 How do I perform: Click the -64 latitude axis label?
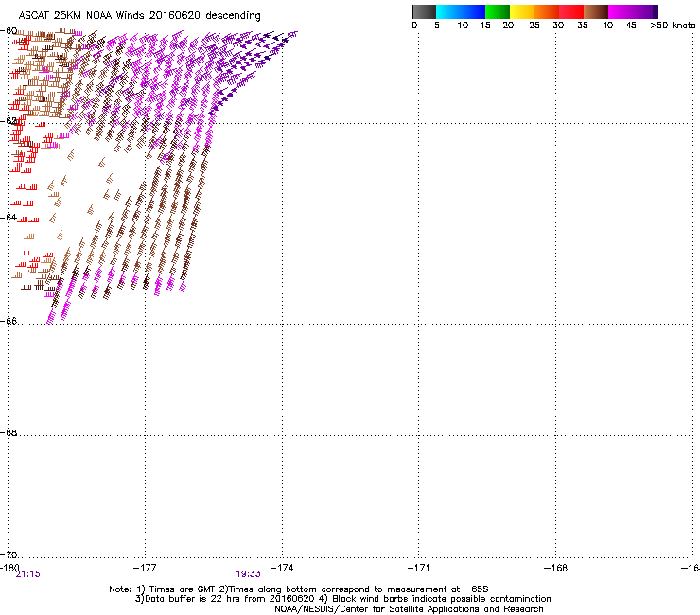9,217
